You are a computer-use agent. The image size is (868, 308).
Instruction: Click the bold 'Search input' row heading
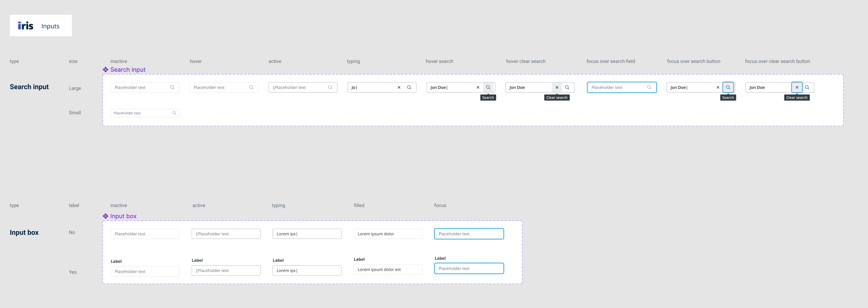29,87
